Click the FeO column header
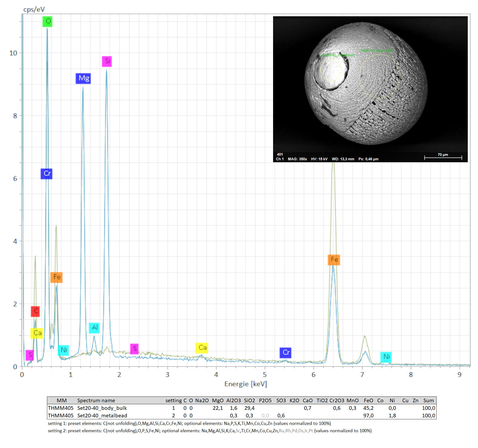The height and width of the screenshot is (448, 478). (368, 400)
